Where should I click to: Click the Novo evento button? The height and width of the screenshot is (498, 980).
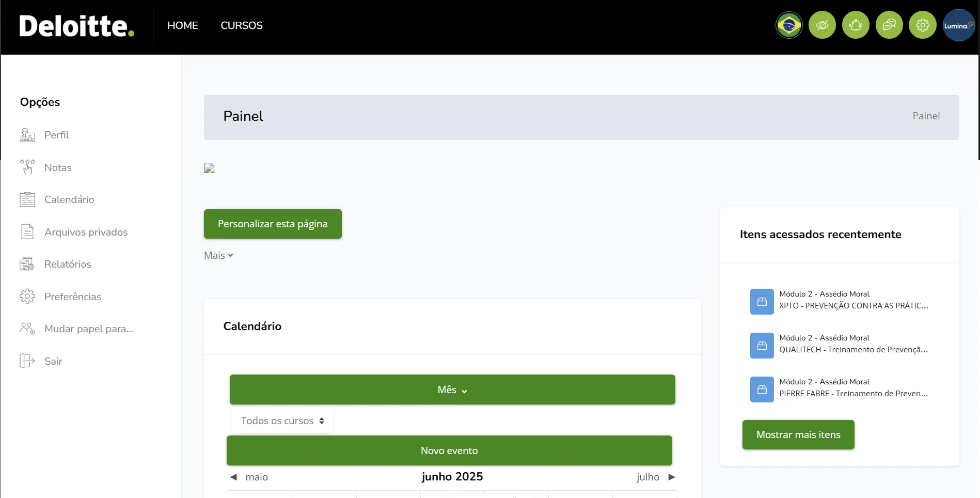tap(449, 450)
